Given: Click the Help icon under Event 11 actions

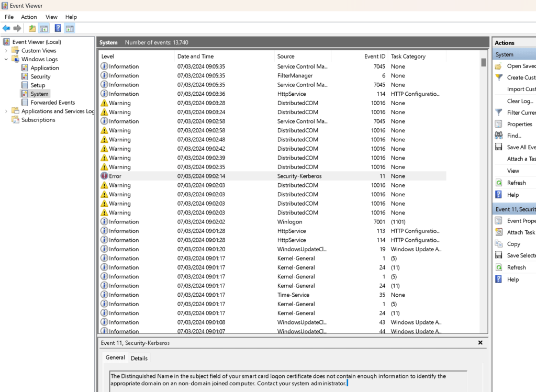Looking at the screenshot, I should 499,279.
